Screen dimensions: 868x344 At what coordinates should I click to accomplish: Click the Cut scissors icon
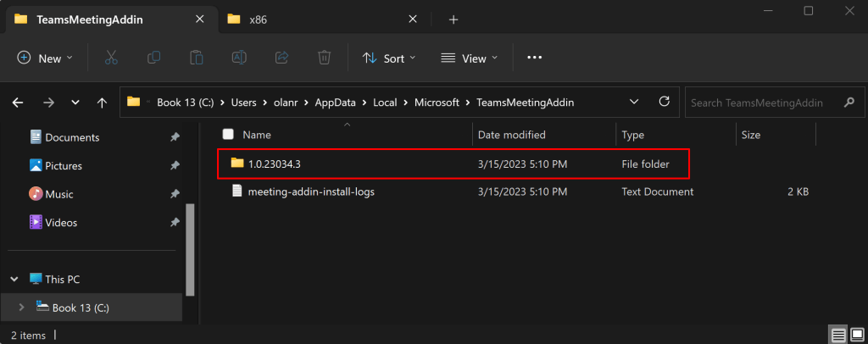coord(111,58)
